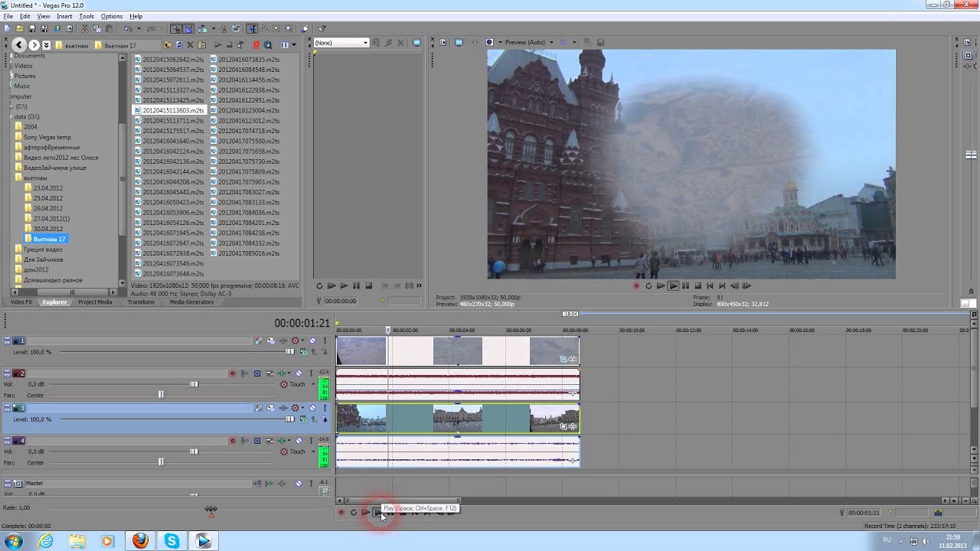Click the New Project toolbar icon
The image size is (980, 551).
pyautogui.click(x=7, y=28)
